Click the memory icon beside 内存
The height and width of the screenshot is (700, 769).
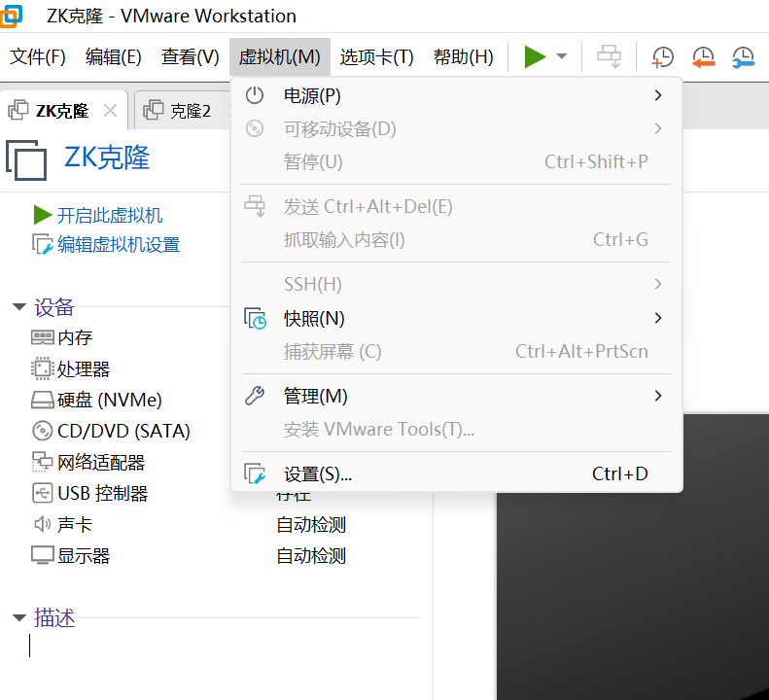(x=43, y=337)
